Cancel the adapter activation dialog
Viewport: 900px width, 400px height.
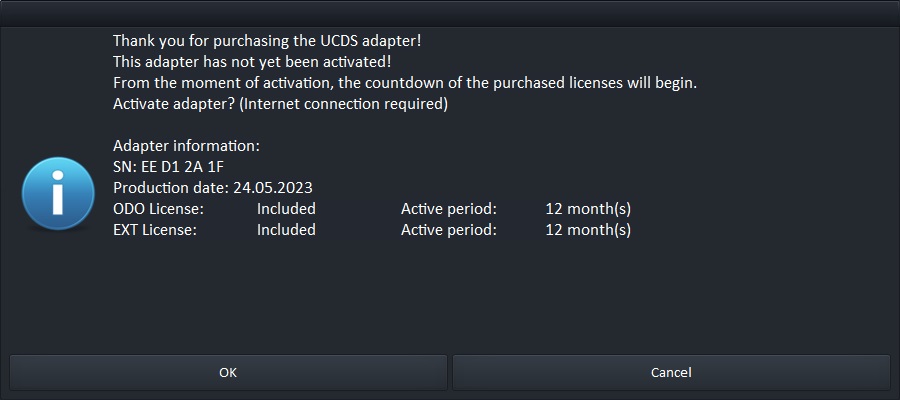670,372
